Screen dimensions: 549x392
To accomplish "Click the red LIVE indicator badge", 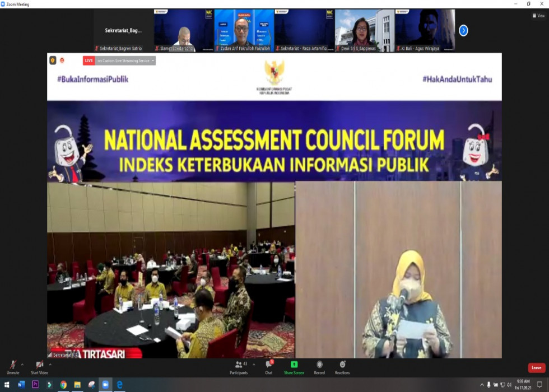I will 89,60.
